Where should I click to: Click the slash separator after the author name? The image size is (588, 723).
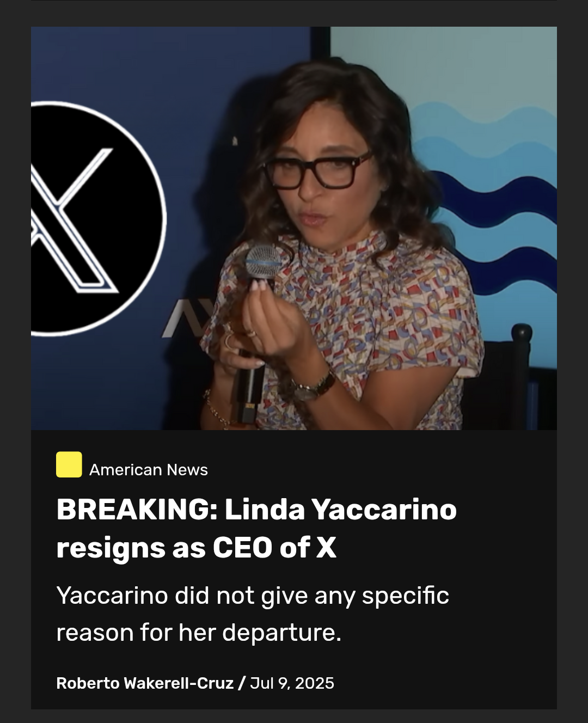click(242, 683)
